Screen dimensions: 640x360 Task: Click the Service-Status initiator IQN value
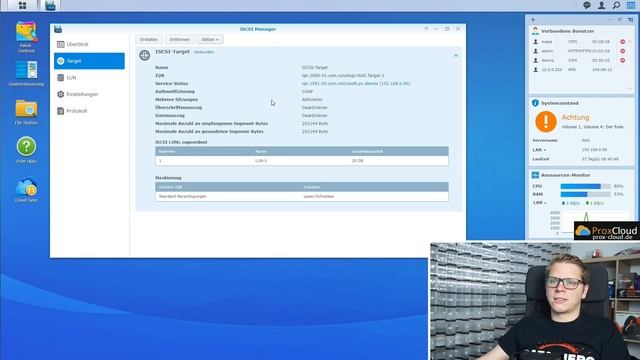point(356,84)
